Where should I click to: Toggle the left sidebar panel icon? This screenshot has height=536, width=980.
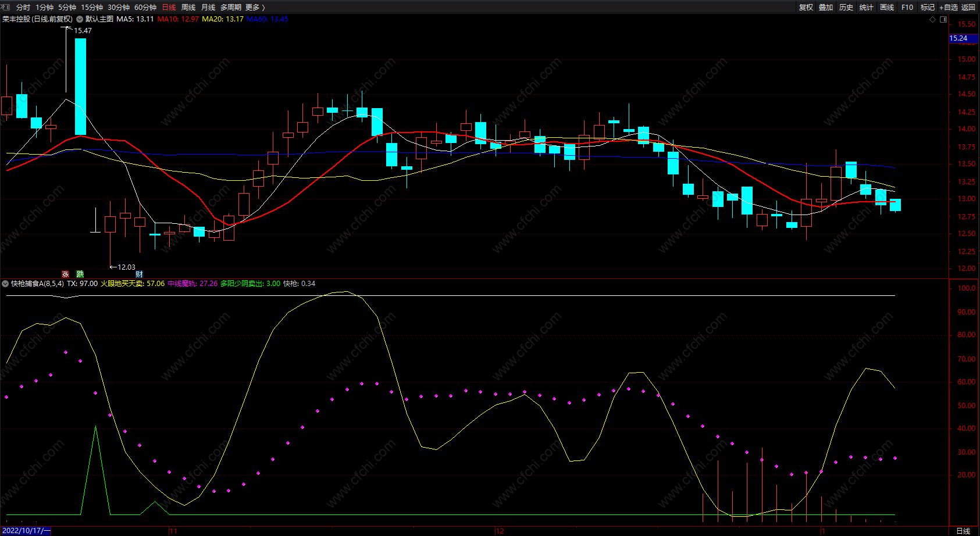(6, 7)
